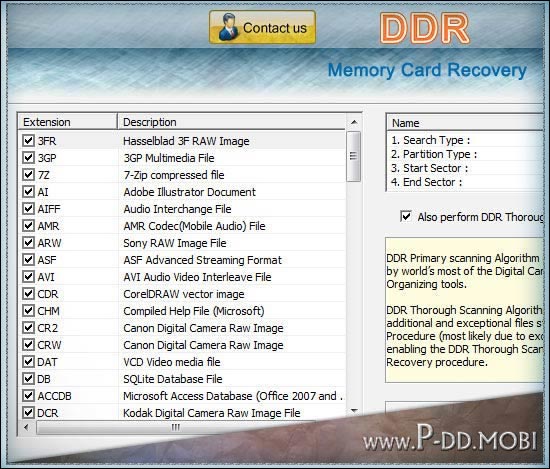Uncheck the AVI extension checkbox
Image resolution: width=550 pixels, height=469 pixels.
point(28,277)
